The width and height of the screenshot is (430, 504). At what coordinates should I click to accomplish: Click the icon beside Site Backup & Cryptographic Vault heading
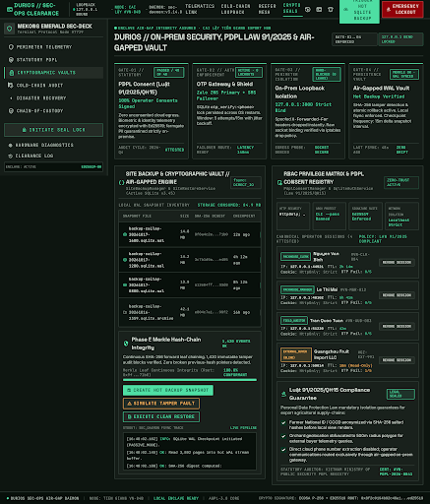121,182
